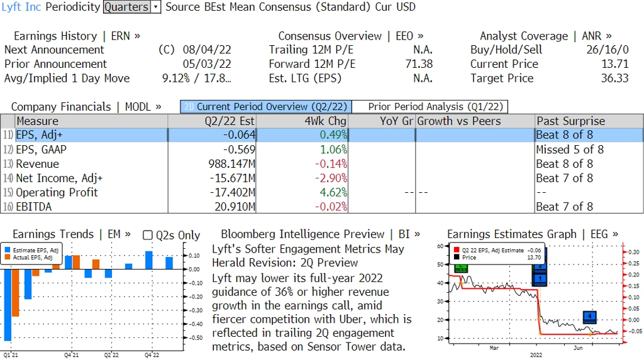Select the Operating Profit row
The width and height of the screenshot is (644, 360).
(x=322, y=192)
